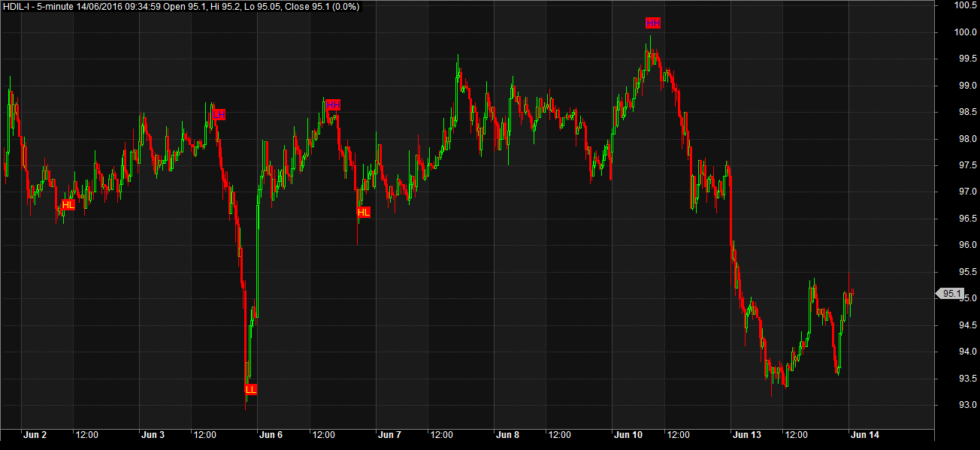Click the LL marker at the Jun 3 low
This screenshot has height=450, width=980.
point(251,389)
